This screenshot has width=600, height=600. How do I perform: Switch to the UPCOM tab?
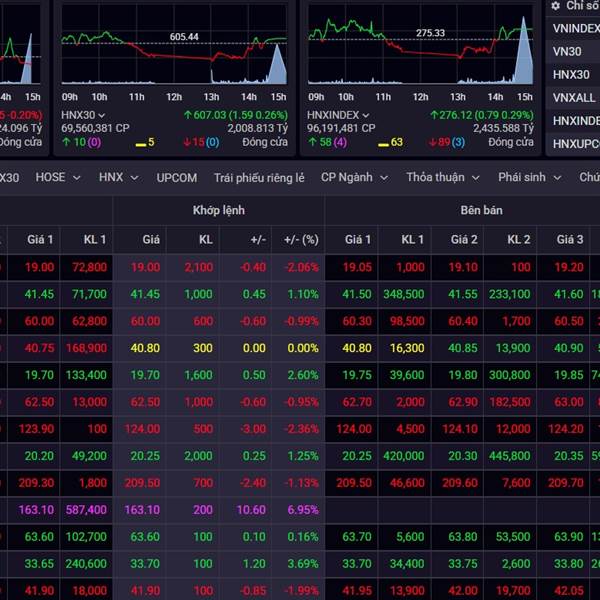(x=177, y=178)
